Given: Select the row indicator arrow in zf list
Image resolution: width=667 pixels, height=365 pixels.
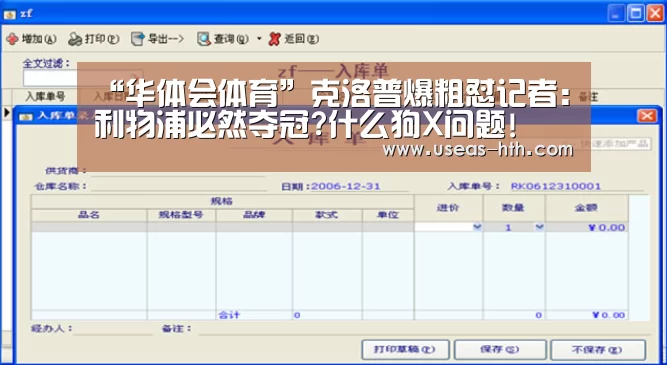Looking at the screenshot, I should click(x=7, y=113).
